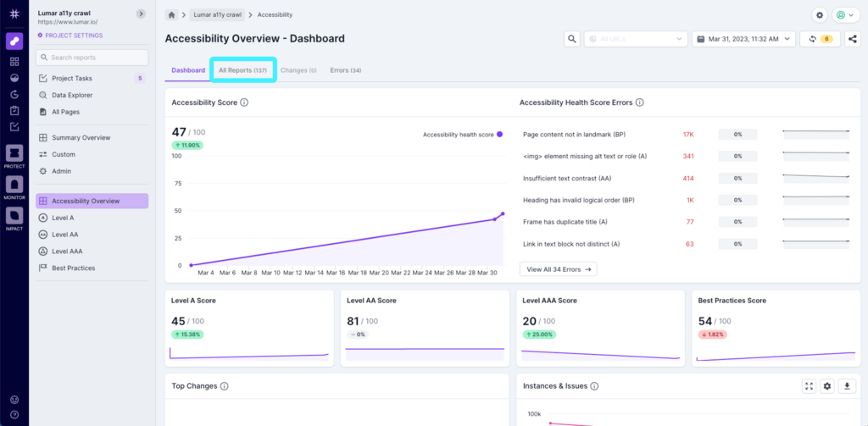
Task: Open Insufficient text contrast error
Action: coord(567,178)
